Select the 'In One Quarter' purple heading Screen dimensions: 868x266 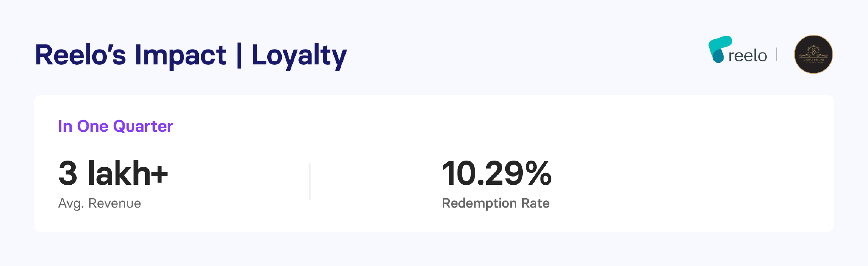[x=116, y=127]
